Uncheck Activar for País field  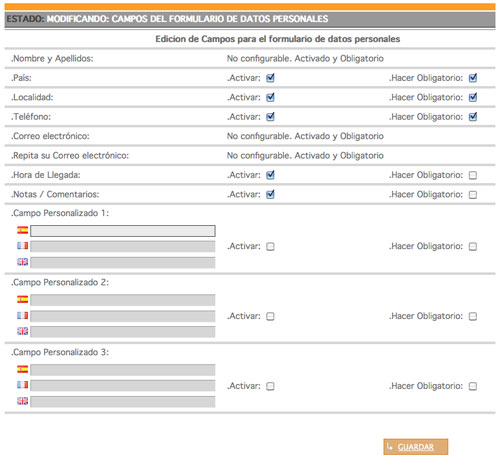pos(270,78)
